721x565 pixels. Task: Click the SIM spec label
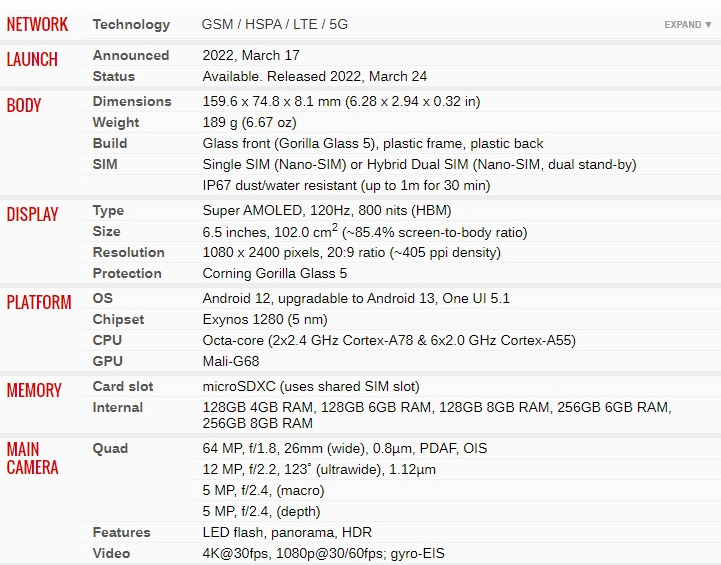[x=105, y=164]
